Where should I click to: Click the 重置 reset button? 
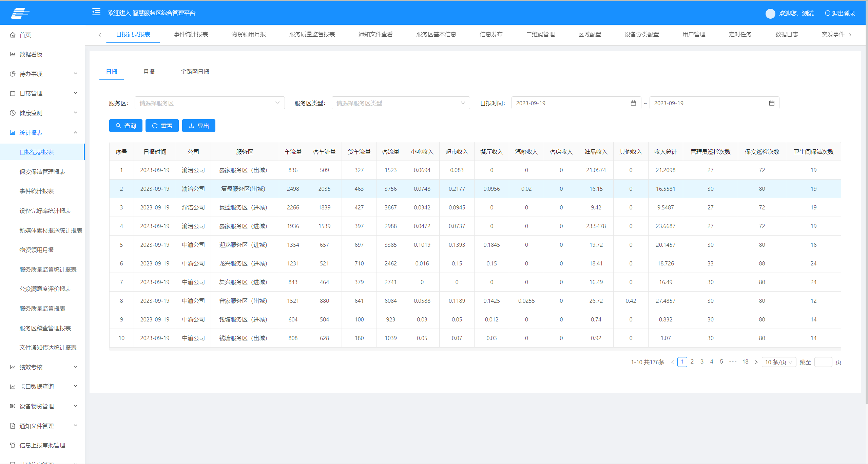click(x=162, y=126)
